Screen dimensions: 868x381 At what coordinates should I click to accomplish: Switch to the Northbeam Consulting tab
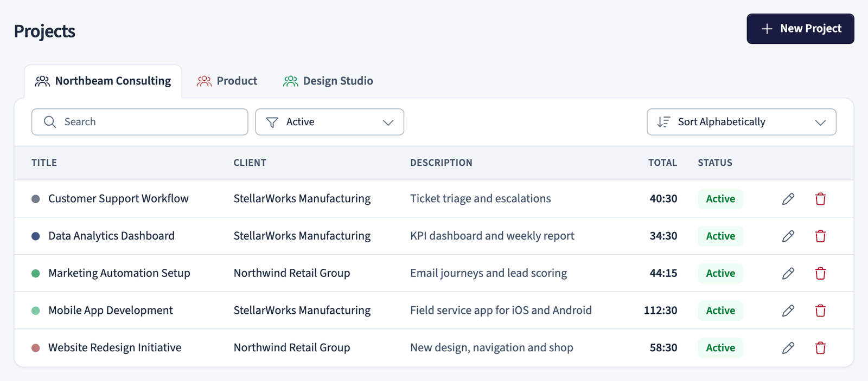[103, 81]
